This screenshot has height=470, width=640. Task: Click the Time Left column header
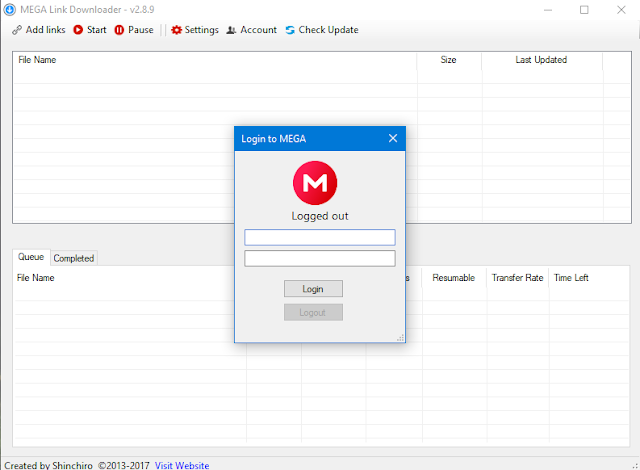[571, 278]
